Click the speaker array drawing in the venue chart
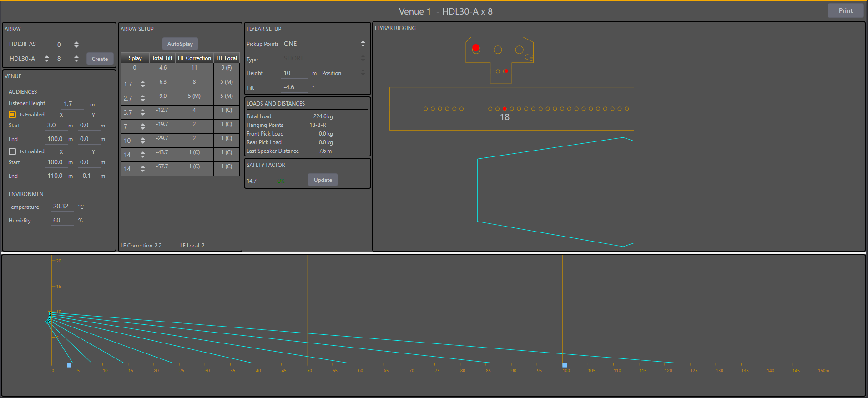 (x=49, y=317)
